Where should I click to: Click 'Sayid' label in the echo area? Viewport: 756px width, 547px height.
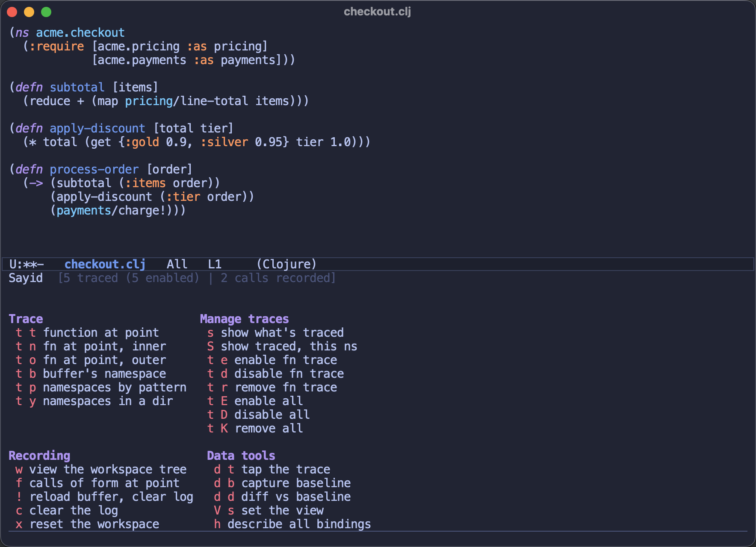point(26,278)
